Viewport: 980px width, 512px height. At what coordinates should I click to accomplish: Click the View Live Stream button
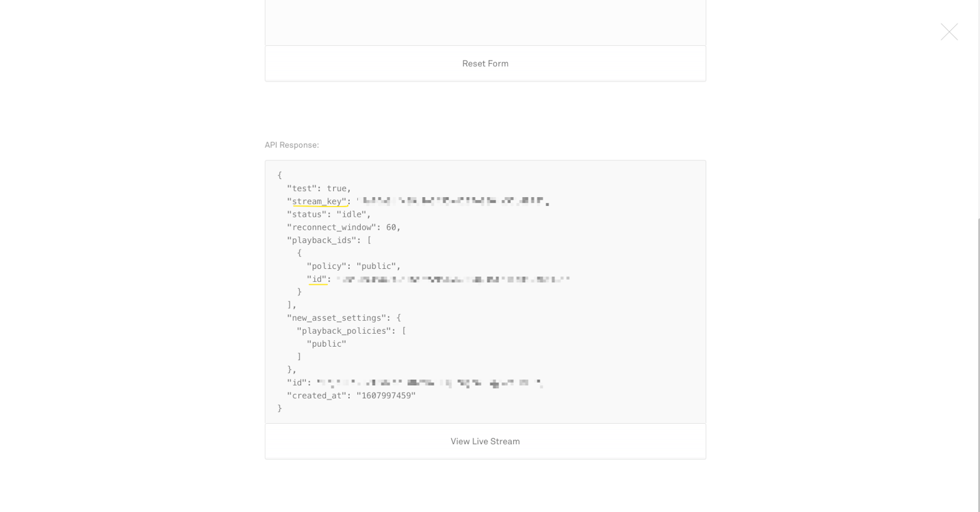[x=485, y=441]
